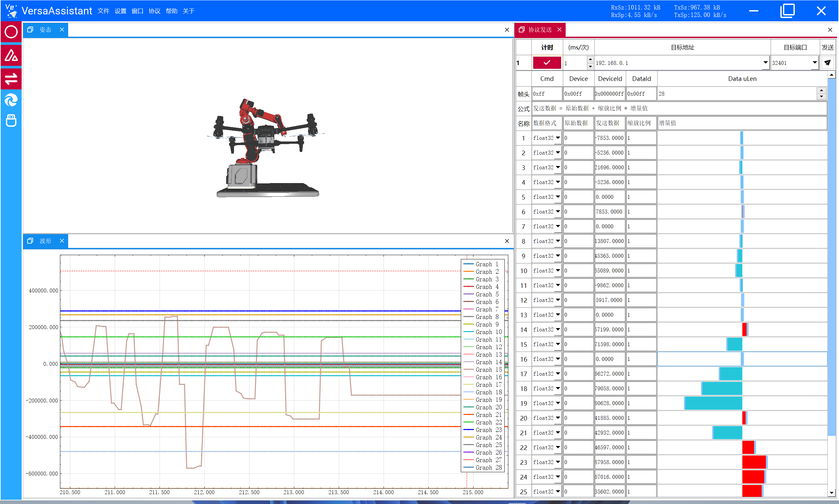This screenshot has width=839, height=504.
Task: Open the storage device icon in sidebar
Action: [x=11, y=120]
